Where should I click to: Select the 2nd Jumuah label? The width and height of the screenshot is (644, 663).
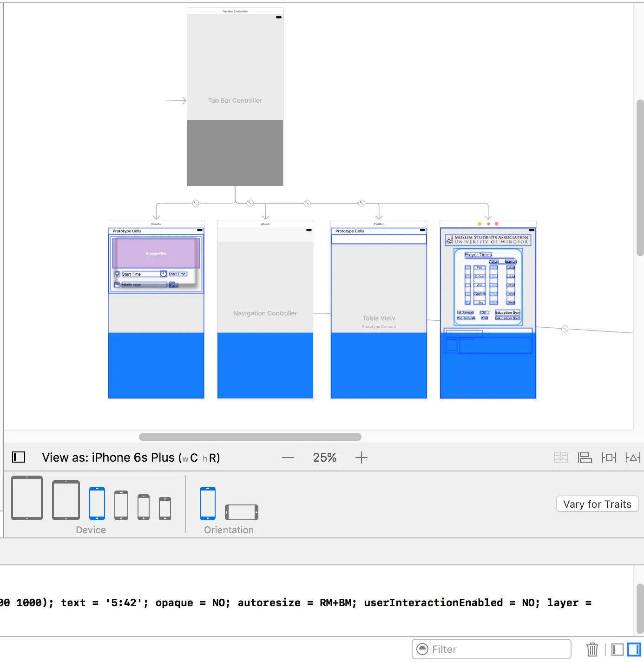(466, 318)
